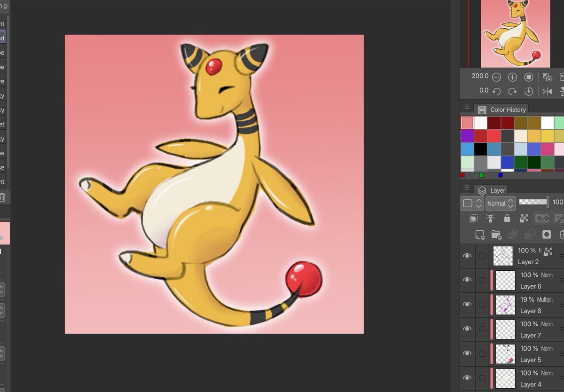Click the trash icon in left panel
The width and height of the screenshot is (564, 392).
pos(2,197)
